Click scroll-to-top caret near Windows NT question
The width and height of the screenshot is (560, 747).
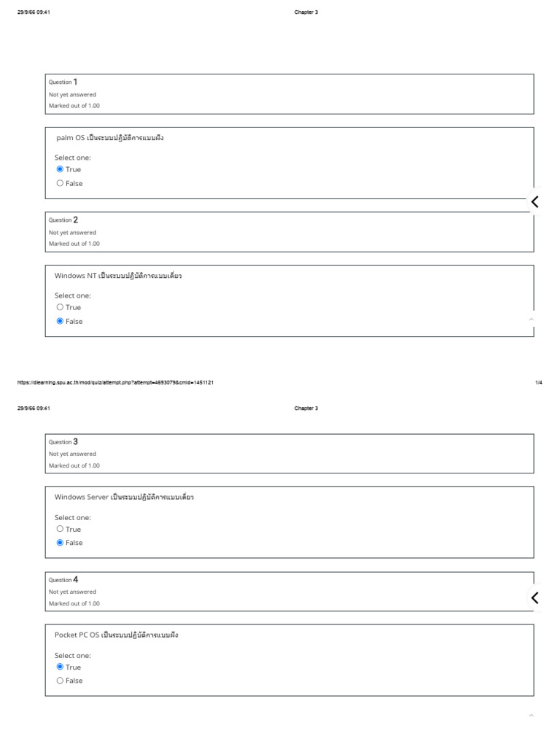(531, 320)
